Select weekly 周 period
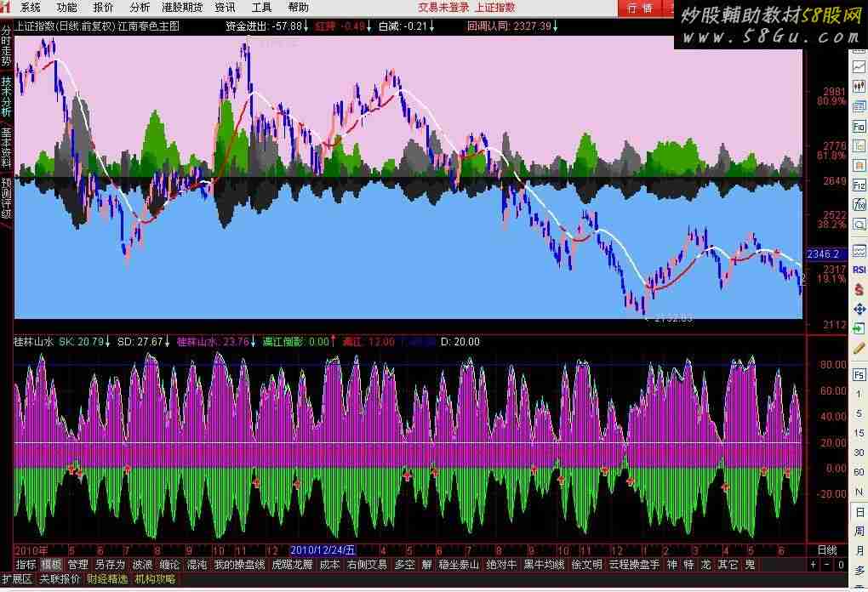Viewport: 868px width, 592px height. tap(859, 531)
